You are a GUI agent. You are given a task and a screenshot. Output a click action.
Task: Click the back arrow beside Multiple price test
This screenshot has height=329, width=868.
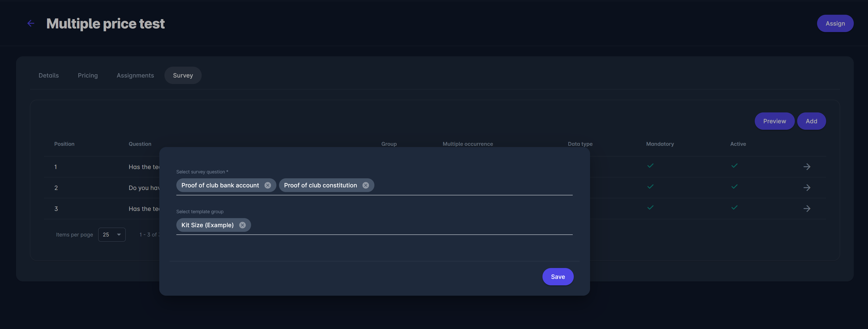tap(31, 23)
